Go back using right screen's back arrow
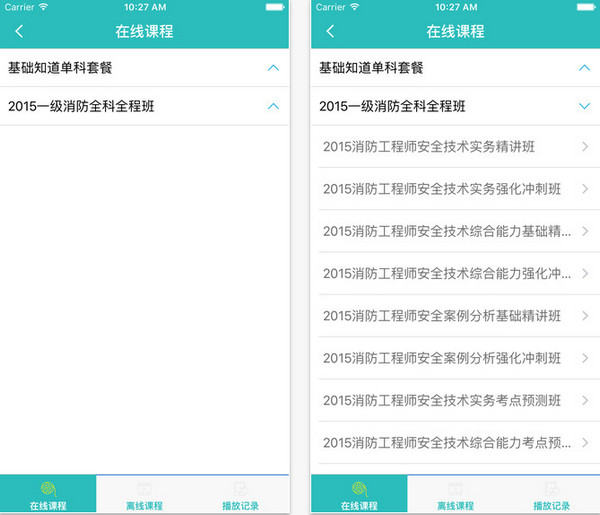This screenshot has width=600, height=515. tap(330, 31)
